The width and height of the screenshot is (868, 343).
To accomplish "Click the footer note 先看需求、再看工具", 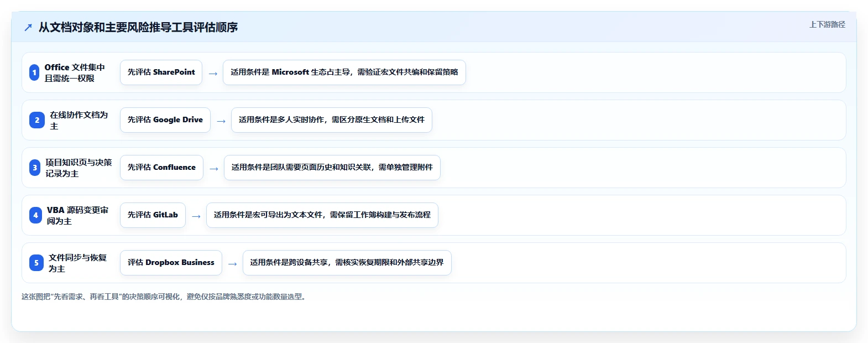I will 165,297.
